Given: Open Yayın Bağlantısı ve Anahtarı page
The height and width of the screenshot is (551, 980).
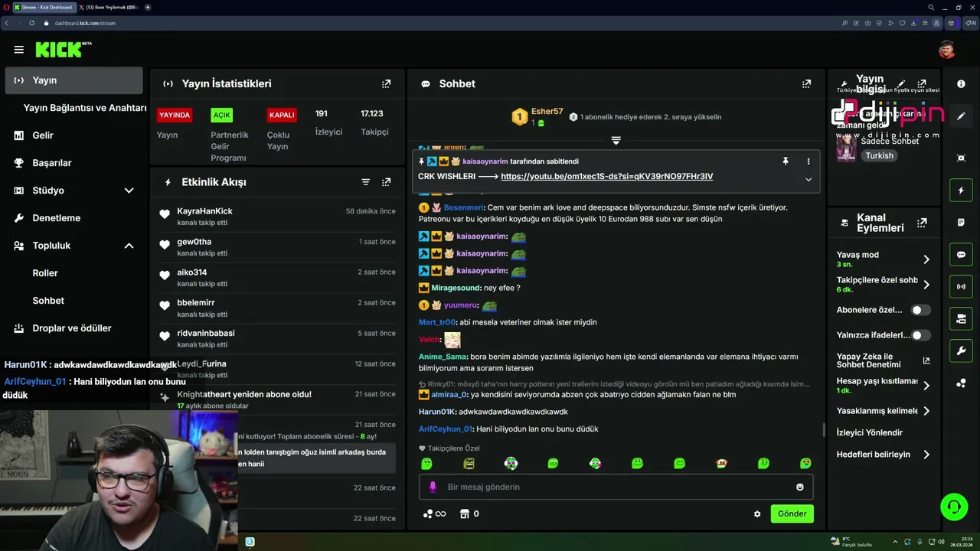Looking at the screenshot, I should [85, 108].
